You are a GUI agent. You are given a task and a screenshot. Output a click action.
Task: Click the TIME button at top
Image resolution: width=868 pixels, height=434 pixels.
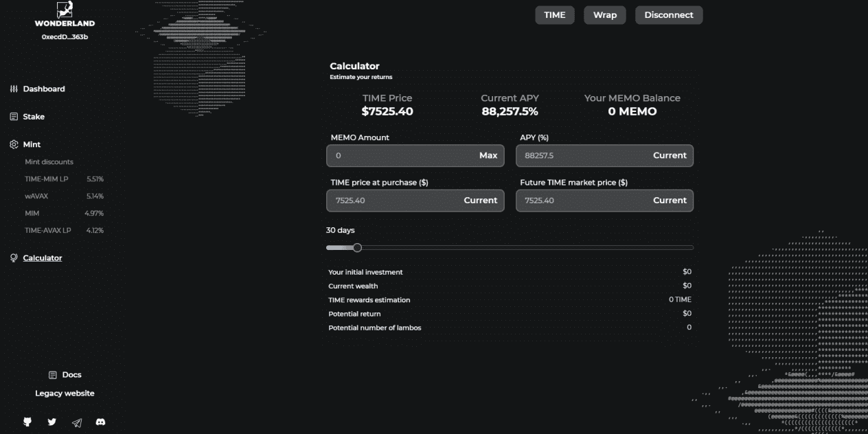pos(555,15)
